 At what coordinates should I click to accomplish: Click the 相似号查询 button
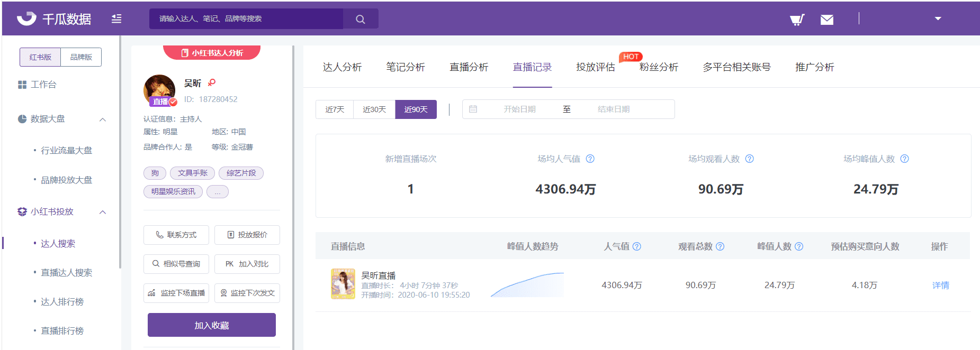(176, 264)
